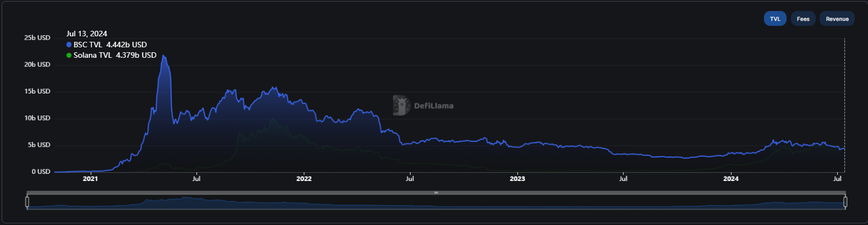The height and width of the screenshot is (225, 868).
Task: Toggle the Solana TVL series label
Action: tap(92, 55)
